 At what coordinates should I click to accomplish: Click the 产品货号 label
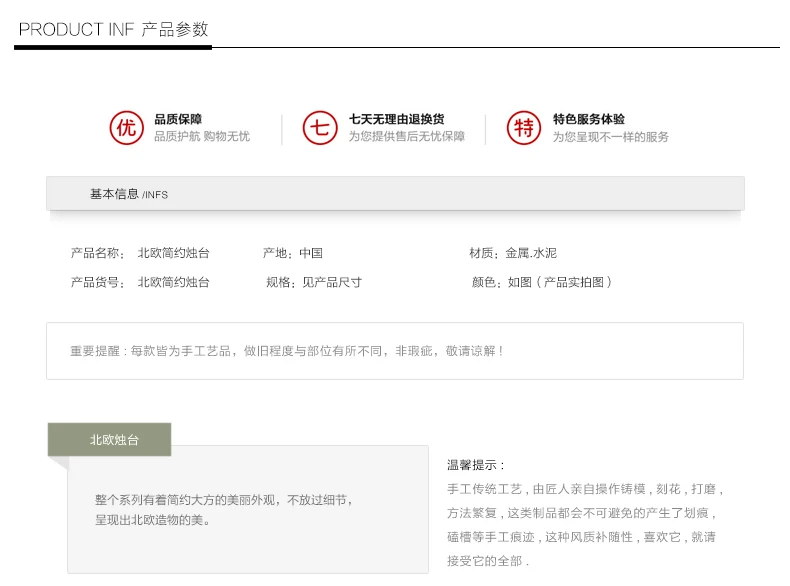98,282
